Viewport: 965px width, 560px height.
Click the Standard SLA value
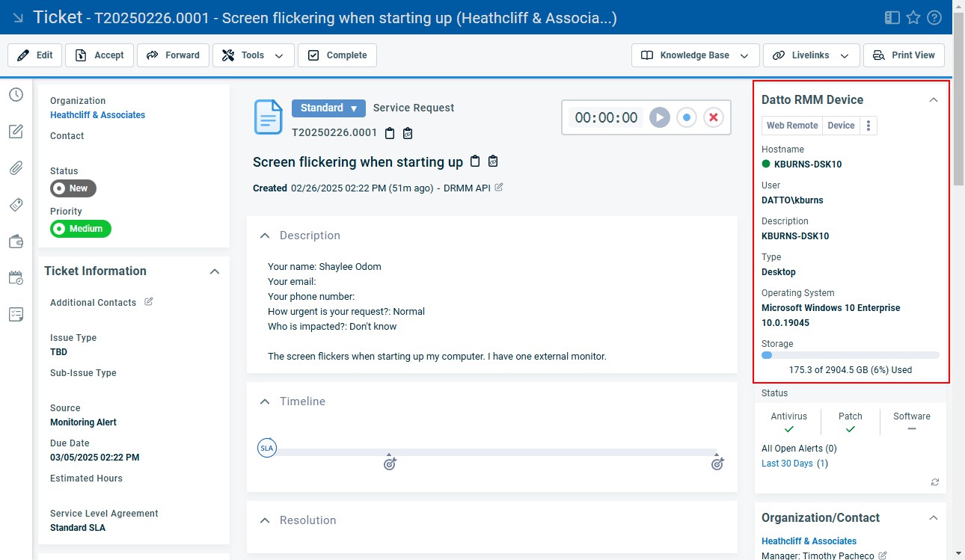tap(78, 528)
